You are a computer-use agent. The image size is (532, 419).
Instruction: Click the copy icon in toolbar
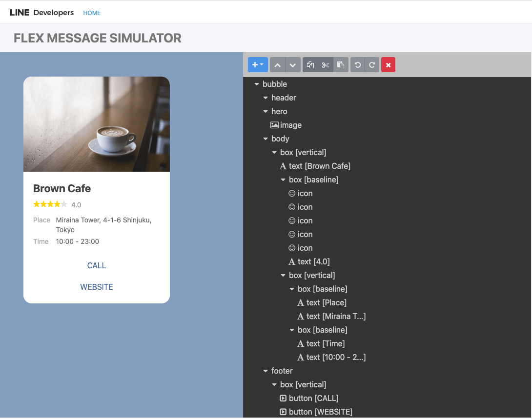(310, 65)
